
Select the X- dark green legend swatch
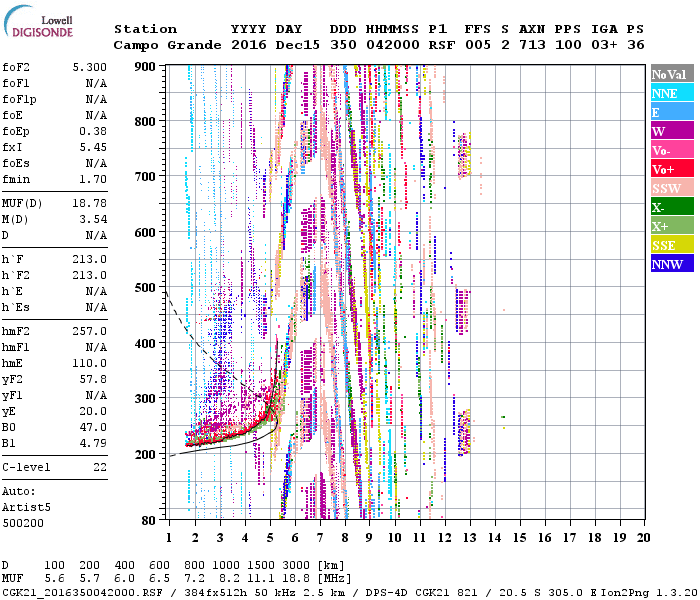[x=672, y=207]
